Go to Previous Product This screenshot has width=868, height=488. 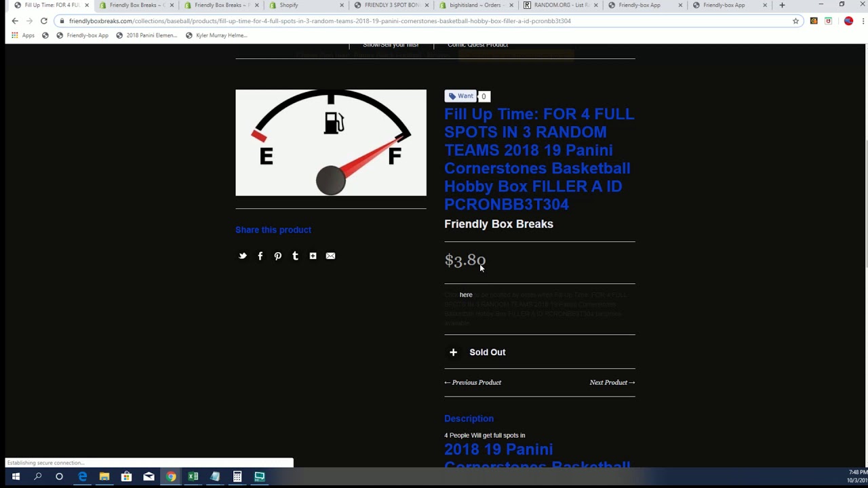coord(473,383)
